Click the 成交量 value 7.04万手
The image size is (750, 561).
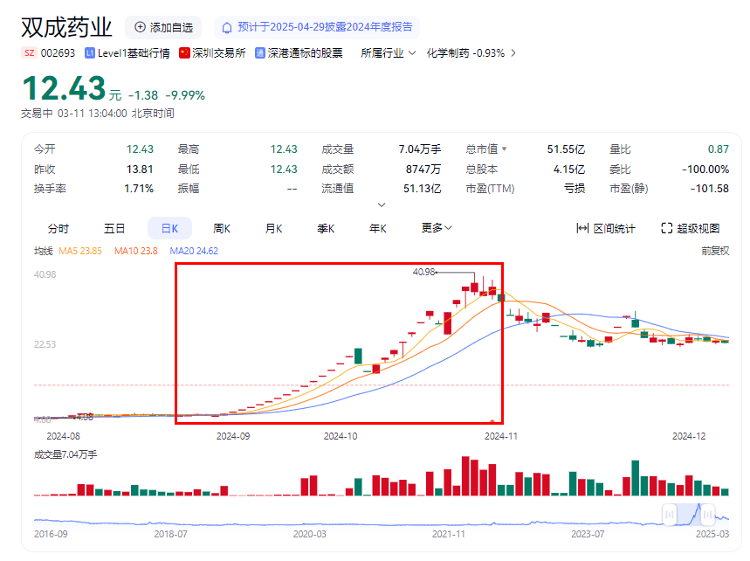(419, 149)
